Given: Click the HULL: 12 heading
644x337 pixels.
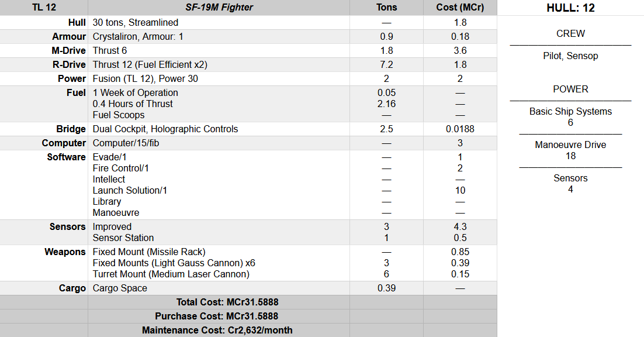Looking at the screenshot, I should [x=570, y=8].
